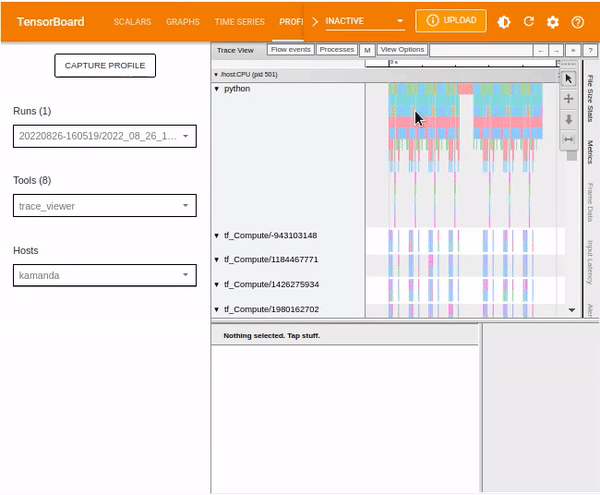Open TensorBoard settings gear
This screenshot has height=495, width=600.
tap(553, 22)
